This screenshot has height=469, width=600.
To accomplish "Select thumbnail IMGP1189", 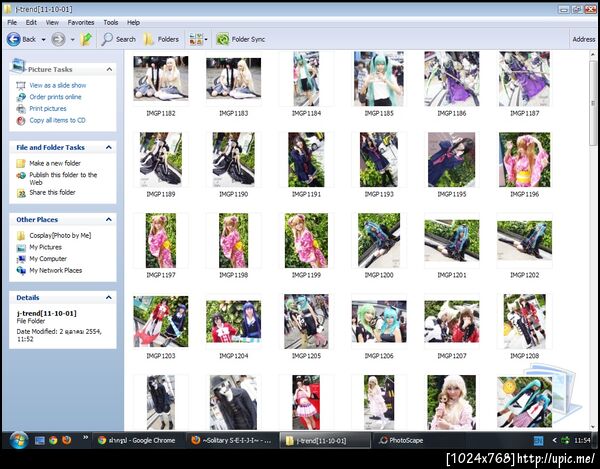I will tap(161, 160).
